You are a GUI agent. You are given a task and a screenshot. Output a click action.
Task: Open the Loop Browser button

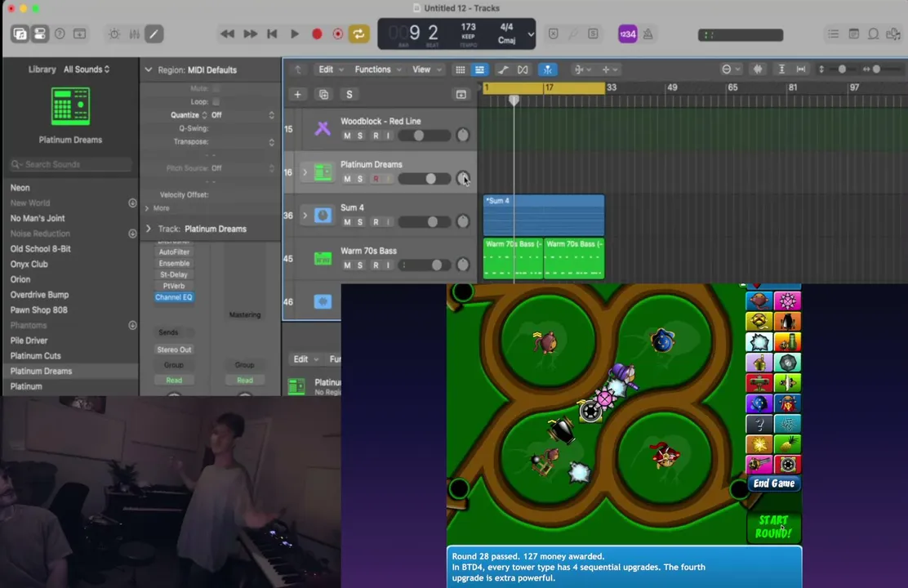(x=873, y=34)
